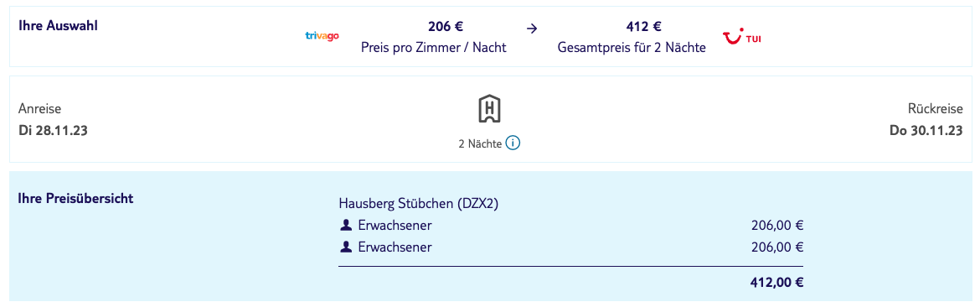The image size is (980, 302).
Task: Click the 206 € price per room
Action: (x=446, y=26)
